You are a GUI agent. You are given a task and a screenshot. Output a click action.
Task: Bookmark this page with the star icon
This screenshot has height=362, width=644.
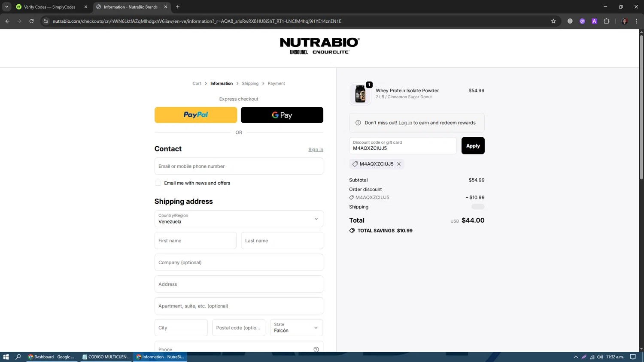pos(553,21)
